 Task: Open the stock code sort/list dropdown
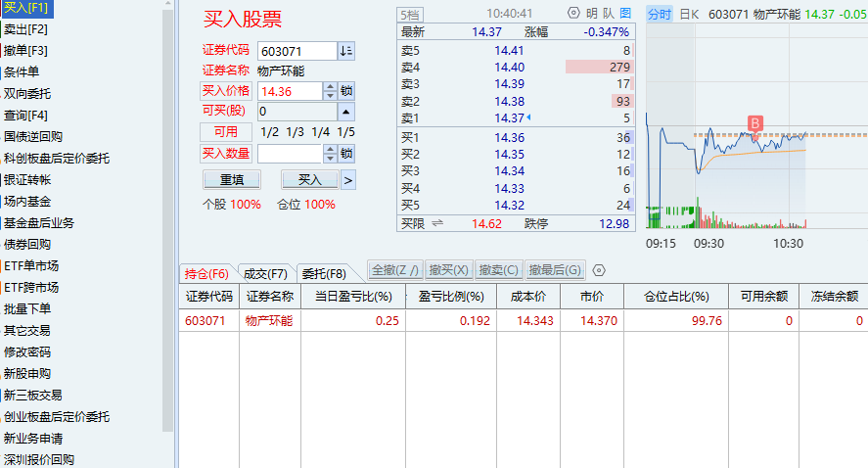[x=346, y=51]
